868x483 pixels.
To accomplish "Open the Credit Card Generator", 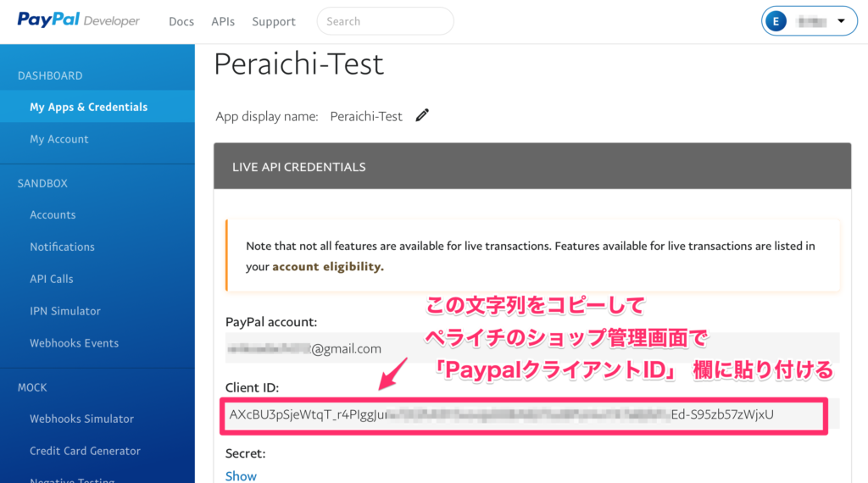I will click(x=85, y=451).
